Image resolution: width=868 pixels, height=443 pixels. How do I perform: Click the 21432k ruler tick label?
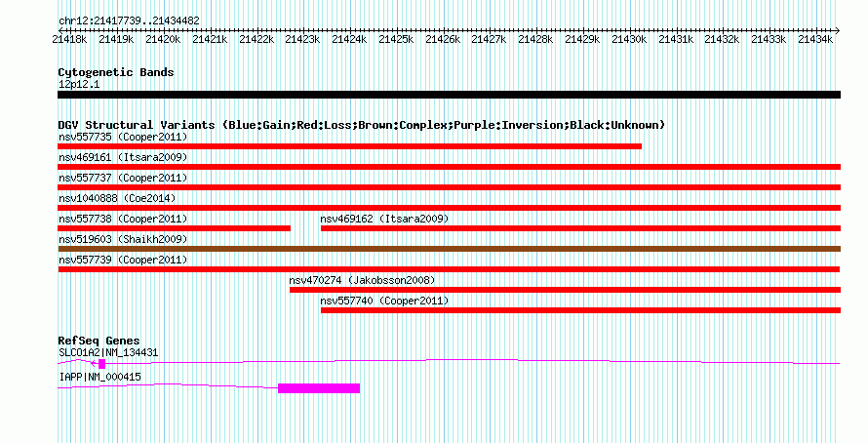(x=722, y=40)
